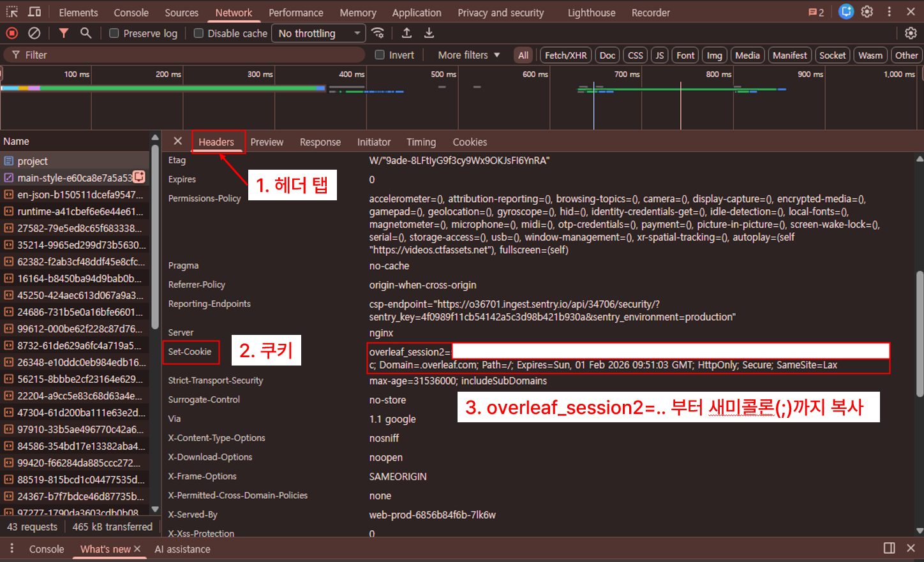Toggle device toolbar icon
The image size is (924, 562).
[x=34, y=12]
